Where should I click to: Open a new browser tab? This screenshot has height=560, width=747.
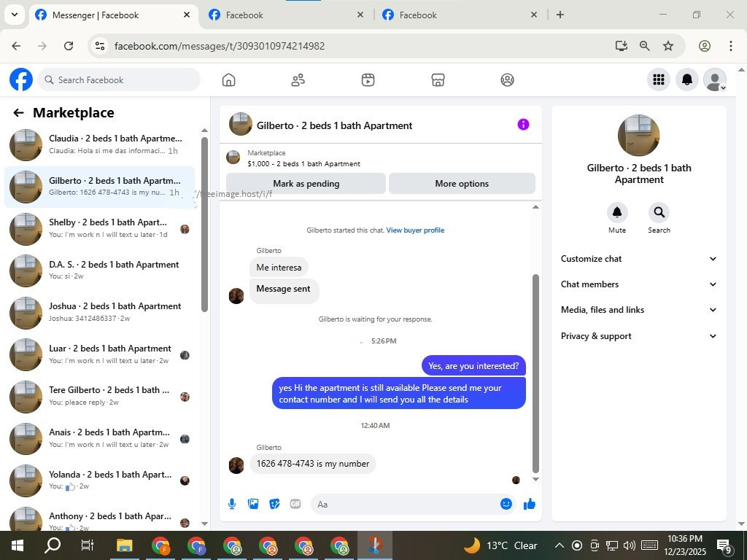pyautogui.click(x=560, y=15)
